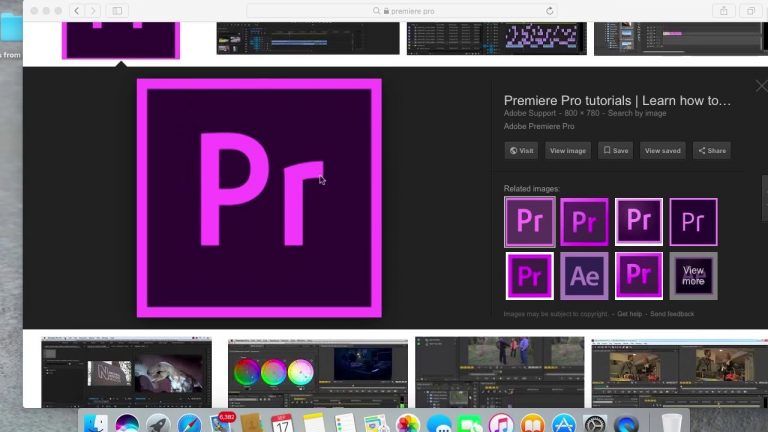Screen dimensions: 768x432
Task: Open Contacts from the Dock
Action: point(252,423)
